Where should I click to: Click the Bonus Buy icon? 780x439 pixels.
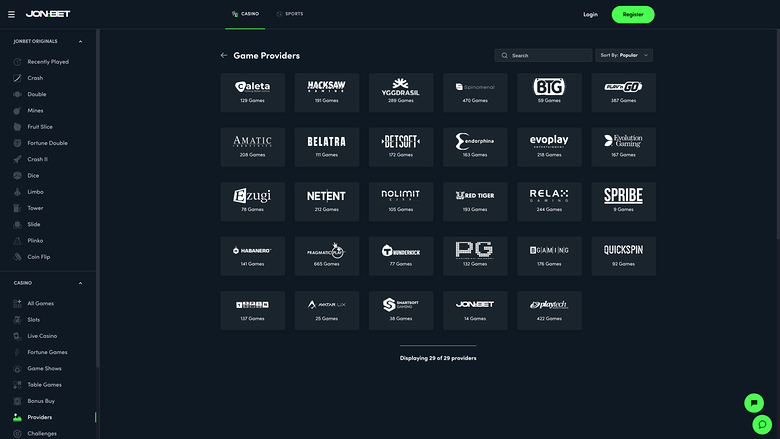(x=17, y=401)
